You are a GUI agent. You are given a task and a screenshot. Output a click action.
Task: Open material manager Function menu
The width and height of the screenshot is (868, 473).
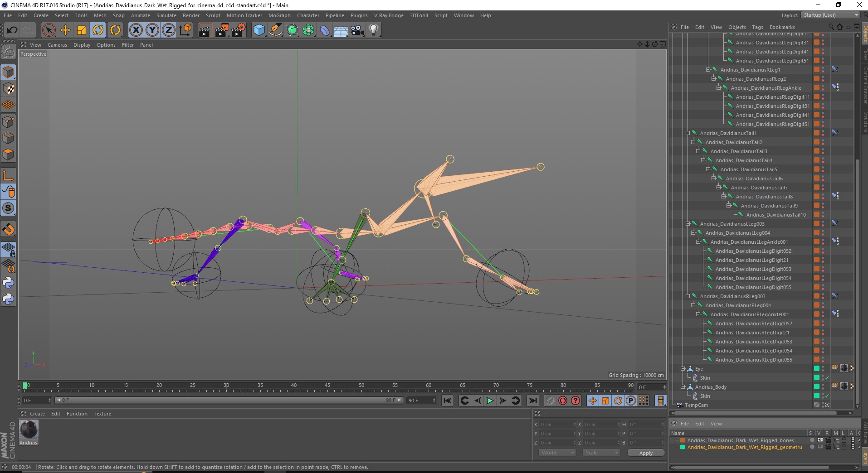point(77,414)
